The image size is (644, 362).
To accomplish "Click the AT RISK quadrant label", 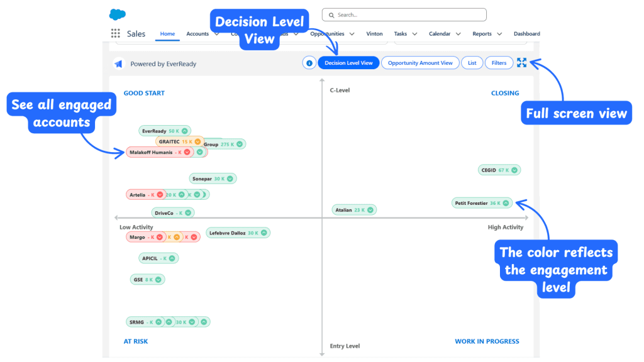I will click(136, 341).
